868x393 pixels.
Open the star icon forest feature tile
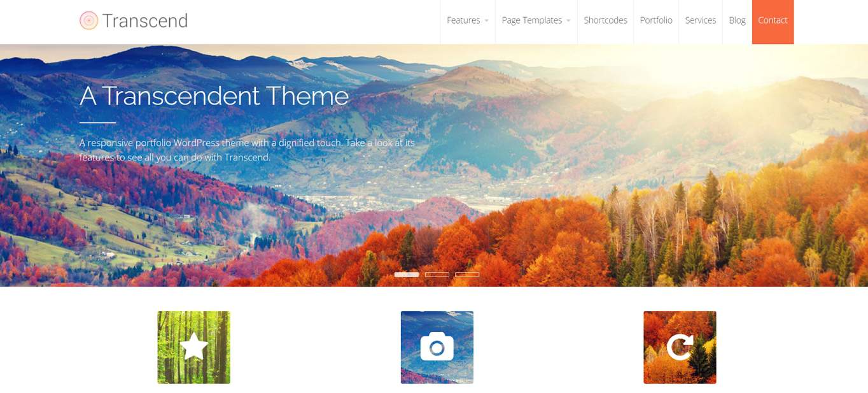point(194,347)
